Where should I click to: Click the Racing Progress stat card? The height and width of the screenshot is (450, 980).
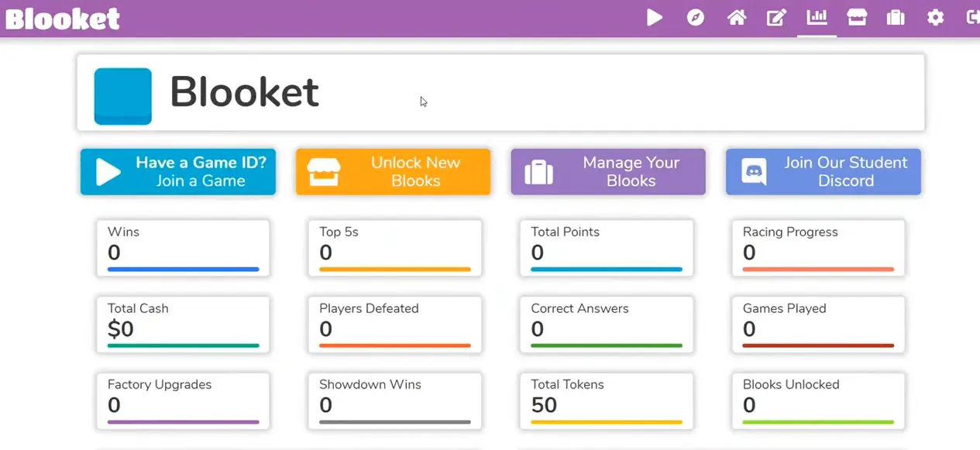coord(817,248)
